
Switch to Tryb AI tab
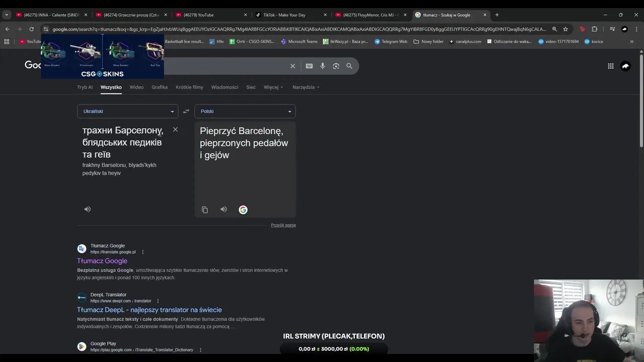point(85,87)
